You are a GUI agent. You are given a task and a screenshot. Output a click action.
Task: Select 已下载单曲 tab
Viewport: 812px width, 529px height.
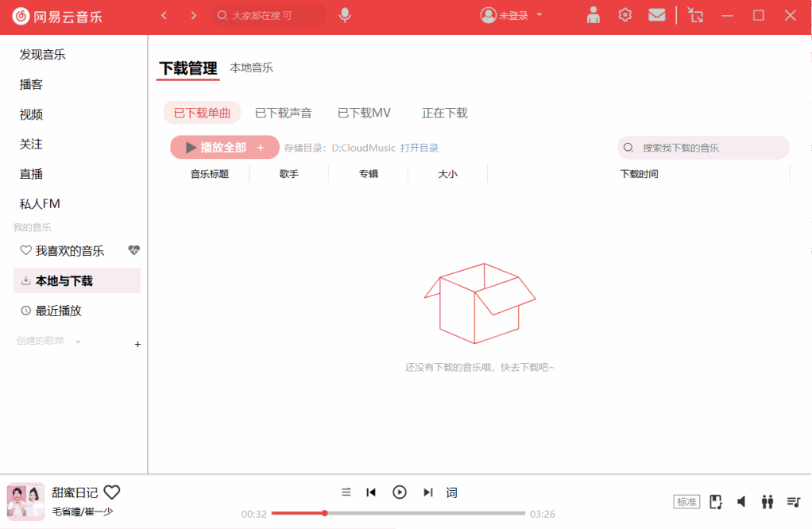pyautogui.click(x=202, y=113)
